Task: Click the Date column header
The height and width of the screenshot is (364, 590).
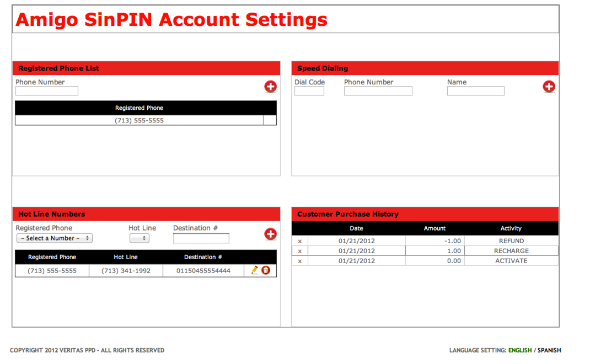Action: click(x=356, y=228)
